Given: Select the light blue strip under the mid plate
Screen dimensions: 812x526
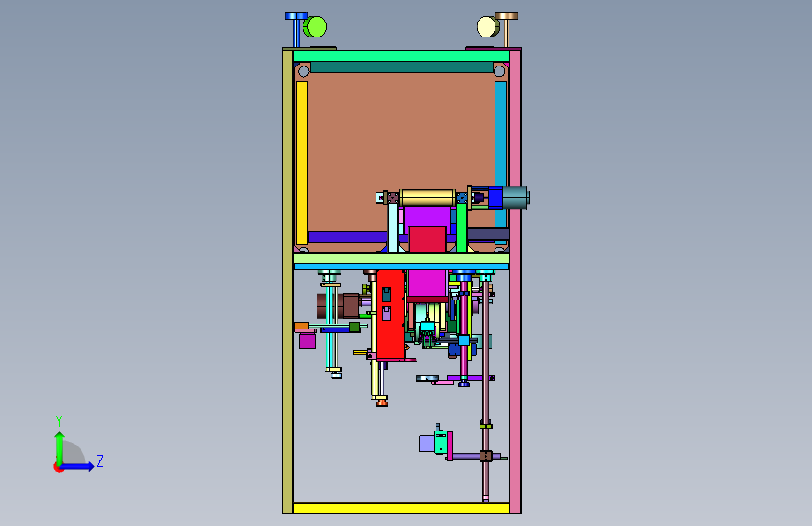Looking at the screenshot, I should 402,267.
